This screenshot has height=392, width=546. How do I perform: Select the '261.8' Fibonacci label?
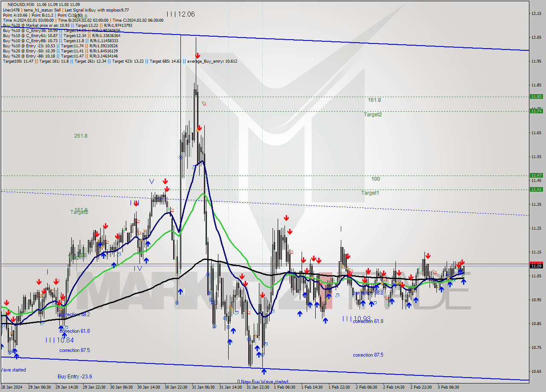tap(81, 136)
